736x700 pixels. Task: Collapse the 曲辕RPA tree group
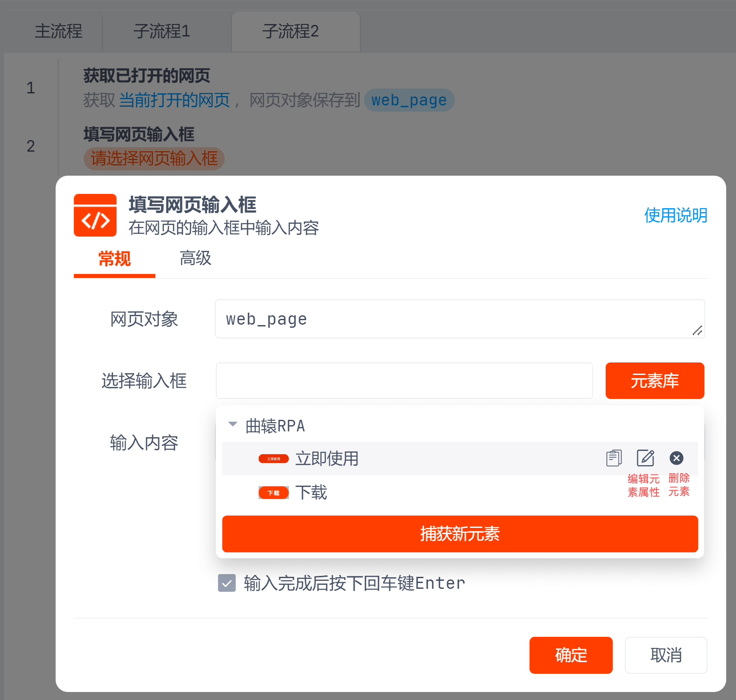tap(233, 424)
